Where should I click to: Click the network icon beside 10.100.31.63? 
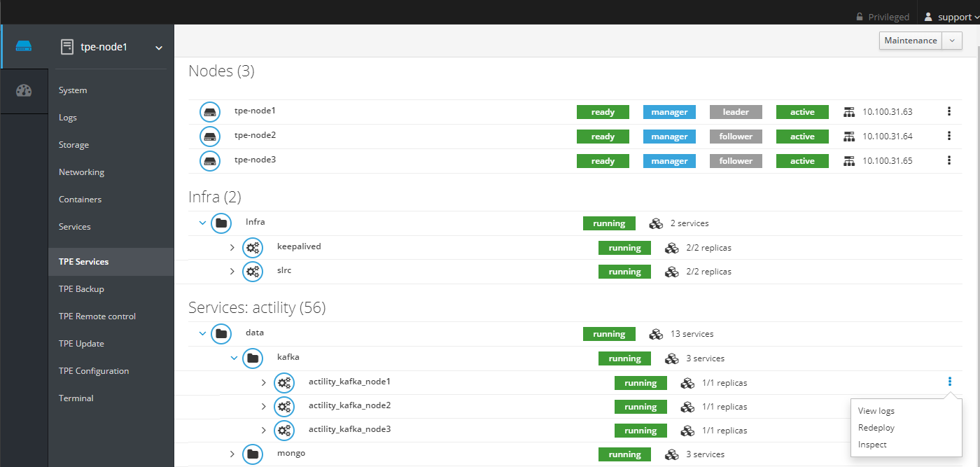(849, 112)
